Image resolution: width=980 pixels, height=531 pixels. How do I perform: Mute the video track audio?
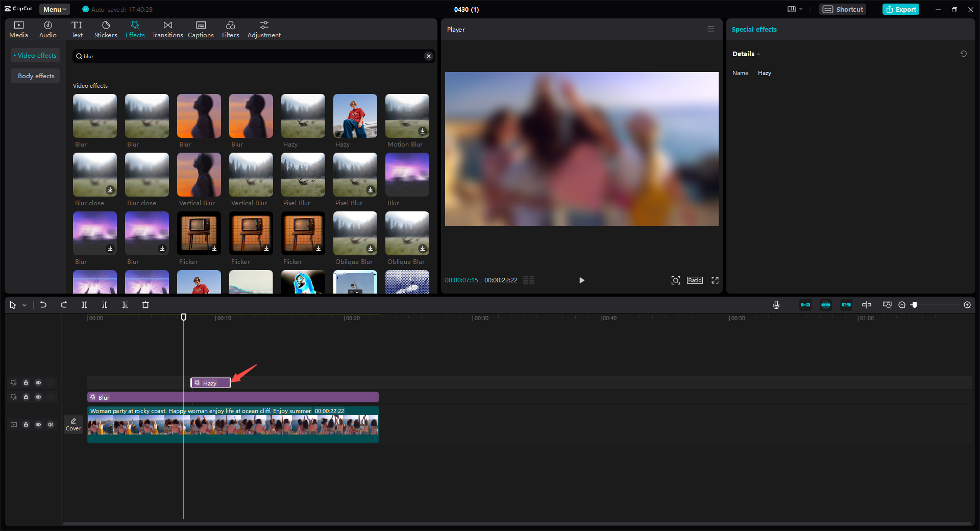point(50,424)
